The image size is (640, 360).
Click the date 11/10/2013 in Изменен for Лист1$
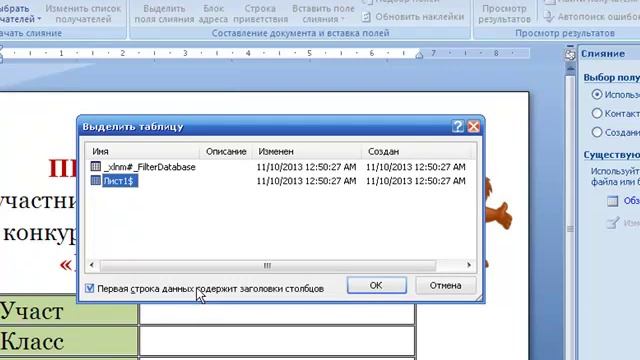[x=306, y=181]
